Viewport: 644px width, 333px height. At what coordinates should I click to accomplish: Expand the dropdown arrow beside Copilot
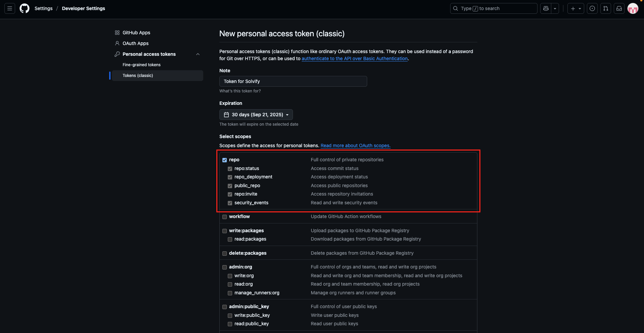pyautogui.click(x=555, y=8)
